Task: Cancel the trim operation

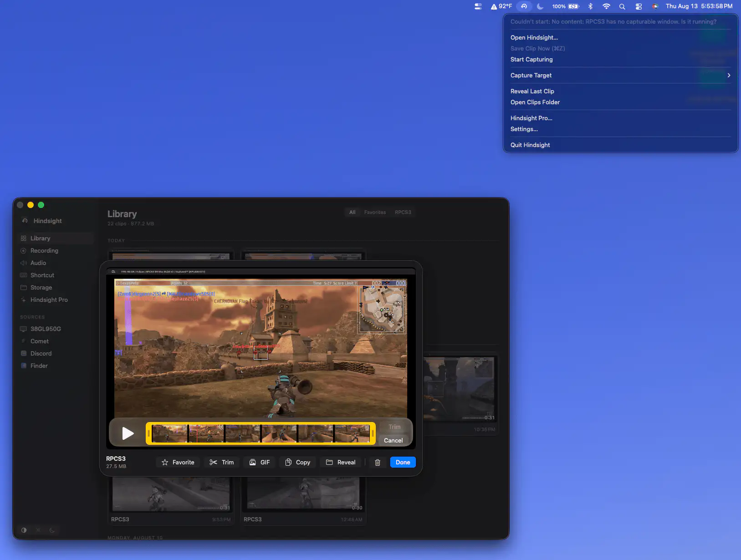Action: tap(393, 440)
